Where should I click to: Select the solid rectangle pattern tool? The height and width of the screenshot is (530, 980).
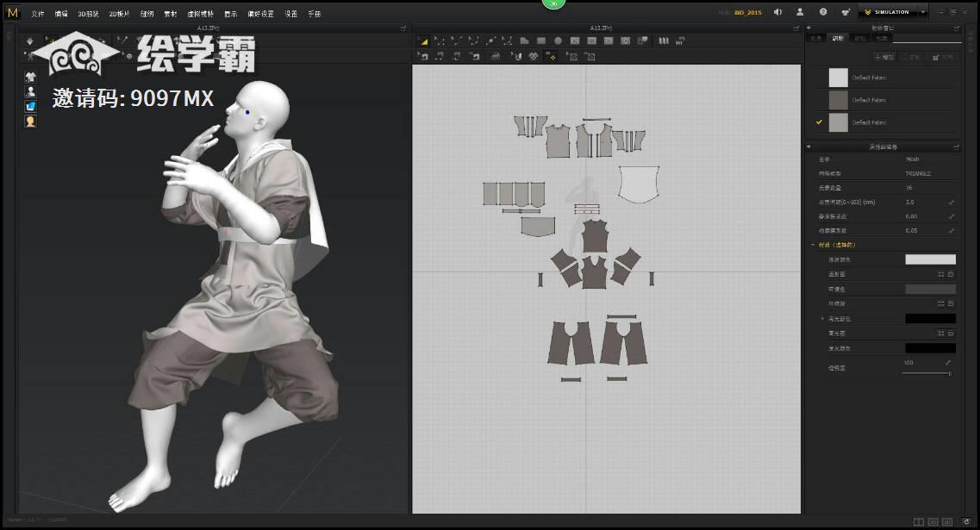(541, 41)
